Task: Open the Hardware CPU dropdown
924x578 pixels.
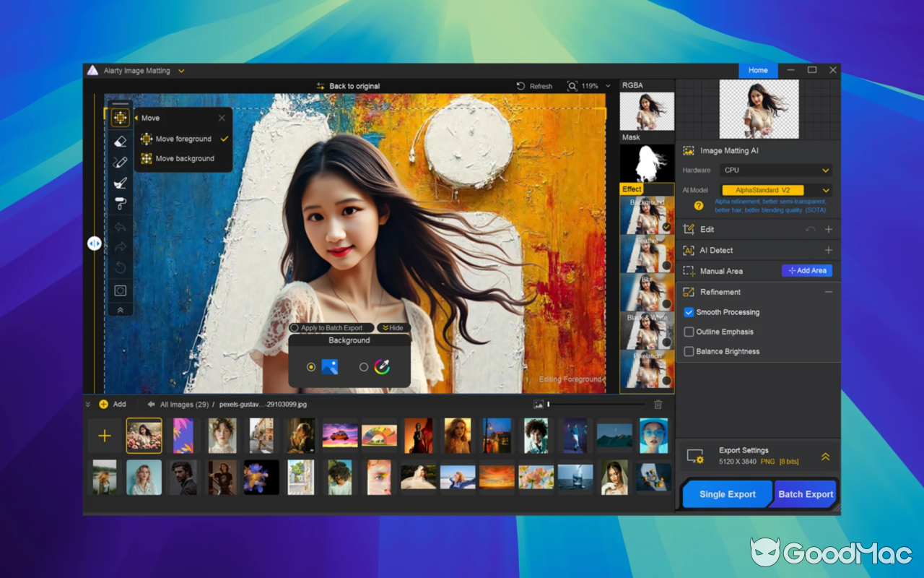Action: click(775, 170)
